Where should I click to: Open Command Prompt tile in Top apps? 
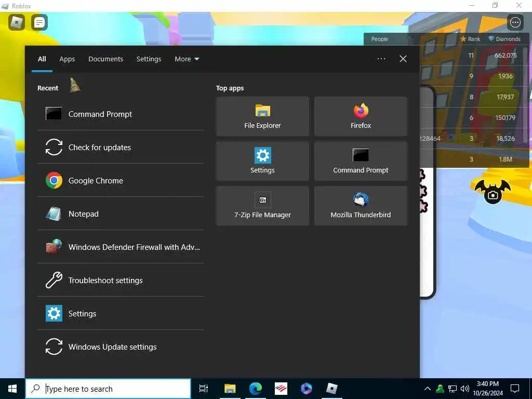[x=361, y=161]
